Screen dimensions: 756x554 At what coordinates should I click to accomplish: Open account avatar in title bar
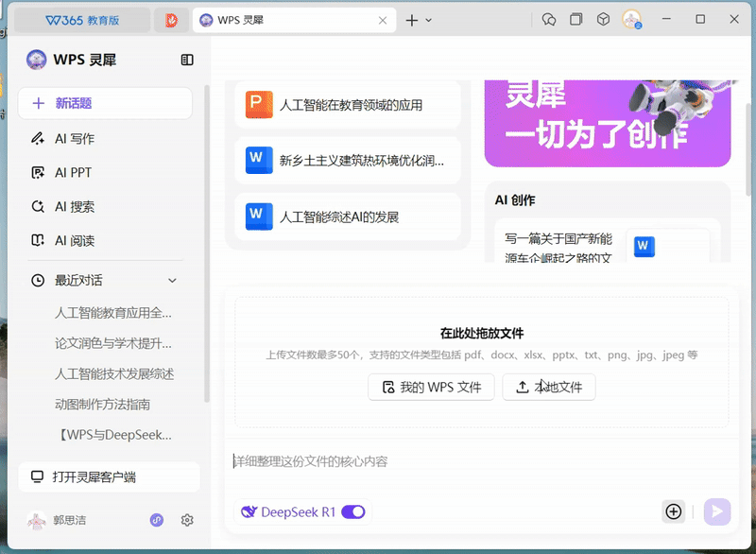point(631,19)
